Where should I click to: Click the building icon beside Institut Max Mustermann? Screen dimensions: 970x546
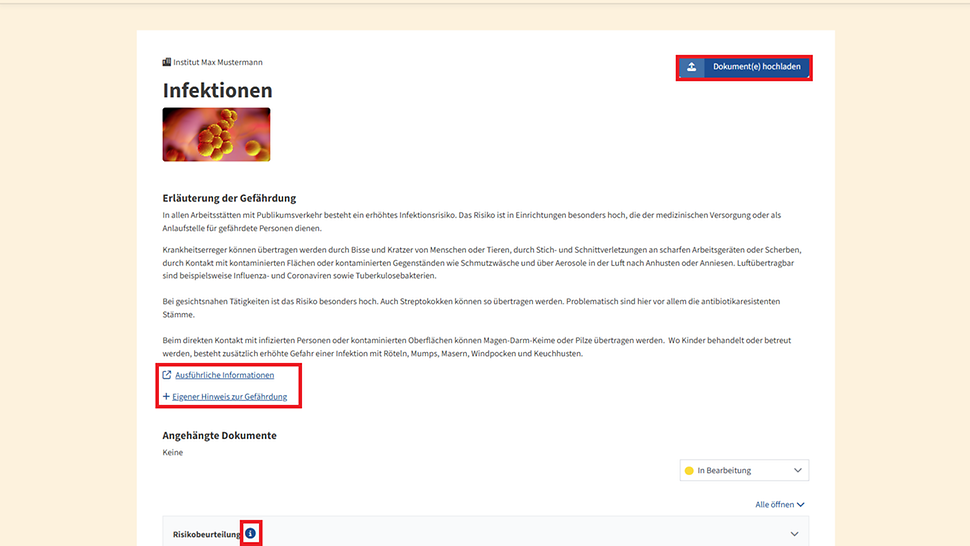[x=167, y=62]
